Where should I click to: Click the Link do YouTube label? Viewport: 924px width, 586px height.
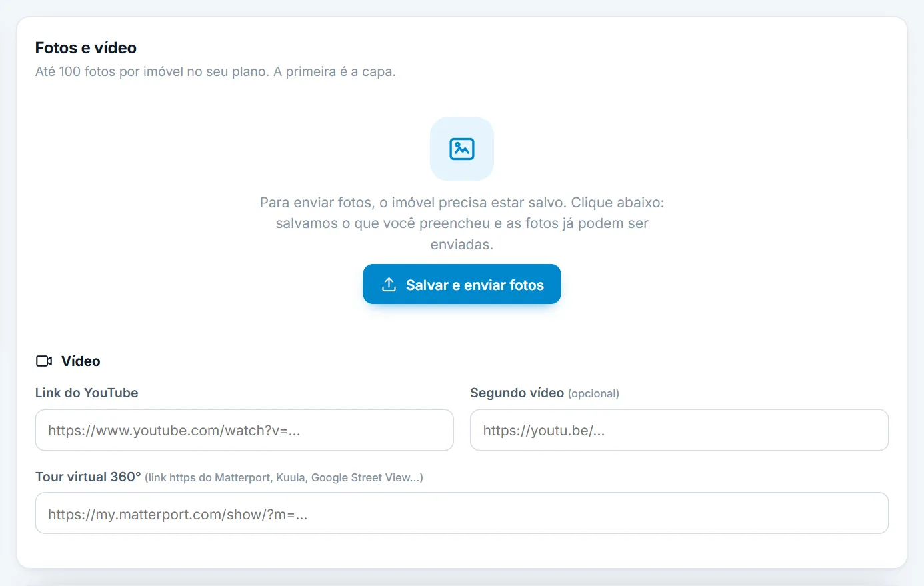[x=87, y=393]
